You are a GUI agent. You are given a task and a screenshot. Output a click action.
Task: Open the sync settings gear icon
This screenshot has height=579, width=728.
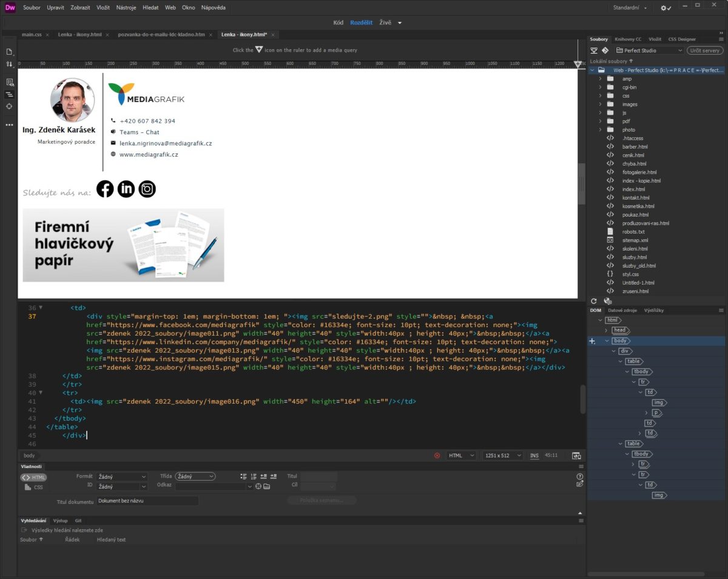click(666, 8)
